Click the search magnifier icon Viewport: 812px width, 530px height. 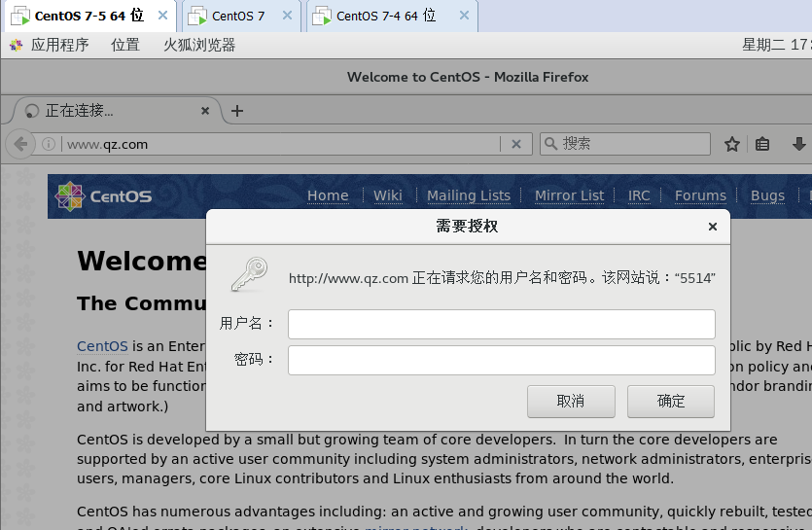[x=551, y=144]
